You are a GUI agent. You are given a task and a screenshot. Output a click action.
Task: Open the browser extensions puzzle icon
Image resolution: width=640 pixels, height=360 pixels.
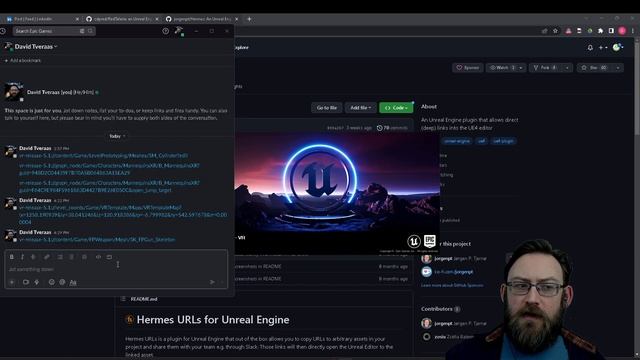coord(600,31)
